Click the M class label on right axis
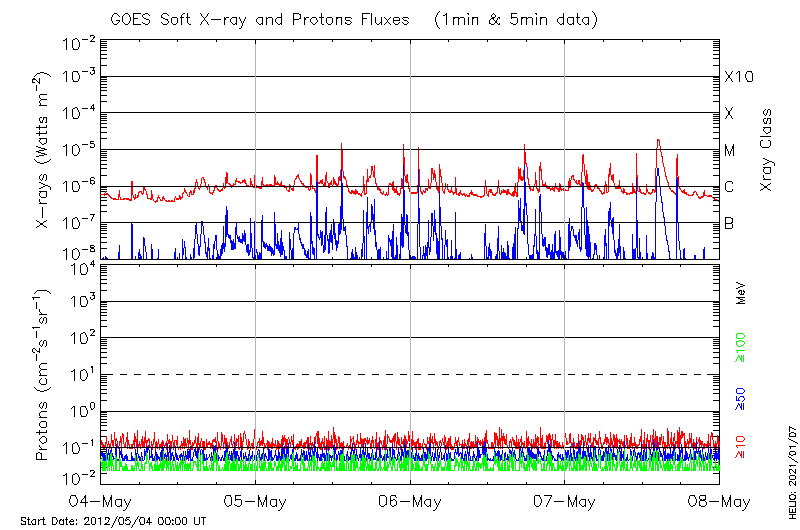 pos(730,150)
